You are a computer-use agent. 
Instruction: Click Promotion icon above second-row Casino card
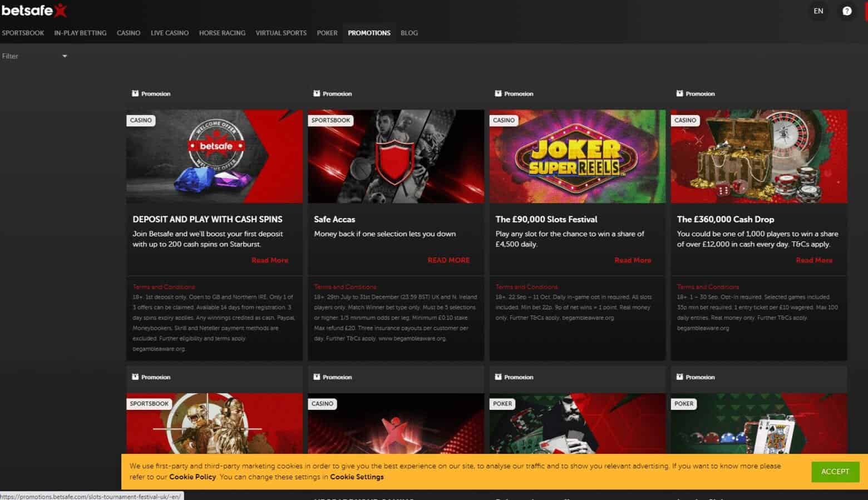click(x=317, y=377)
